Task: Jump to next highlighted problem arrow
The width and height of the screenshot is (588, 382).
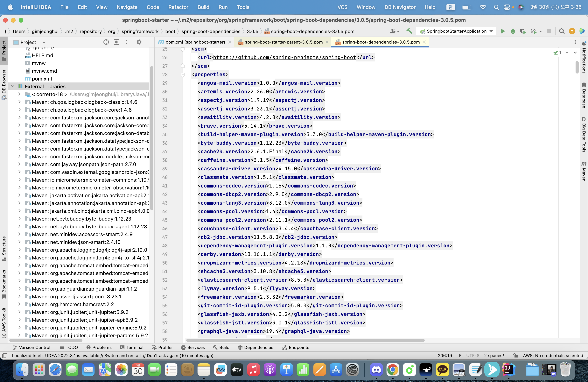Action: coord(575,53)
